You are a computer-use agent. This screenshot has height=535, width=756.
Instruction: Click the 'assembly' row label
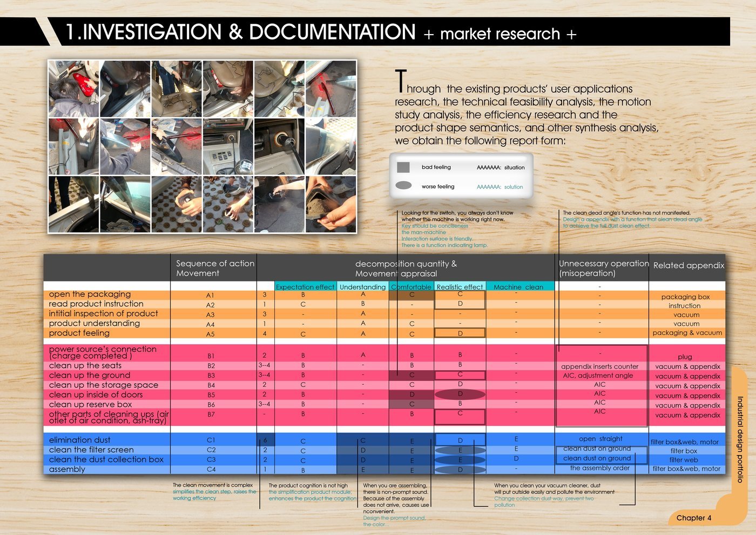point(67,469)
